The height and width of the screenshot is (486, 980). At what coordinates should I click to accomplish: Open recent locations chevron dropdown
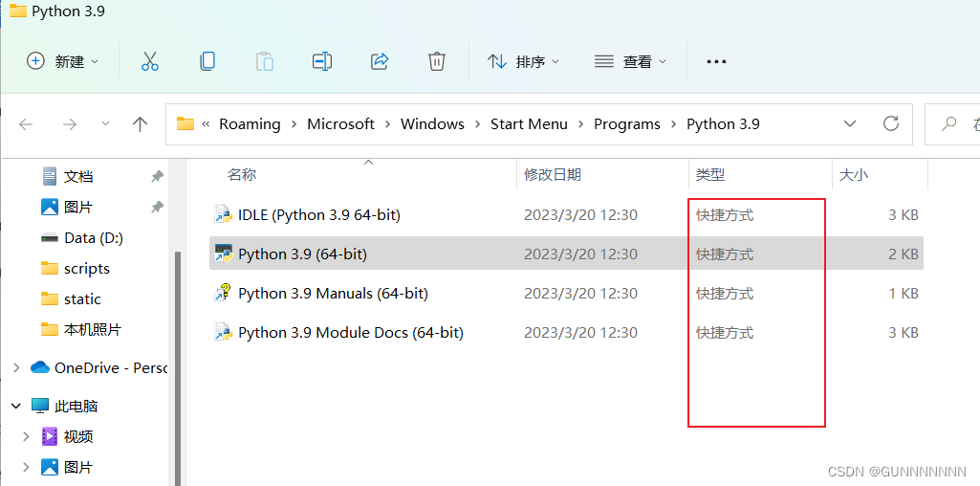tap(105, 123)
